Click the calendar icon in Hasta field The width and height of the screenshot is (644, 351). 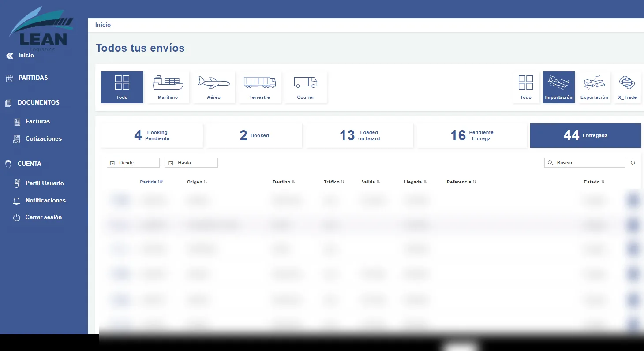click(171, 163)
